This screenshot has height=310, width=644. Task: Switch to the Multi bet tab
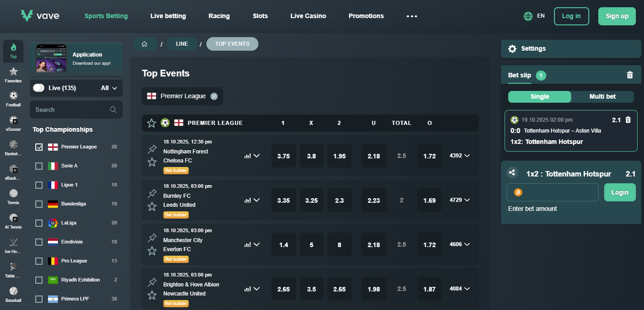(602, 96)
